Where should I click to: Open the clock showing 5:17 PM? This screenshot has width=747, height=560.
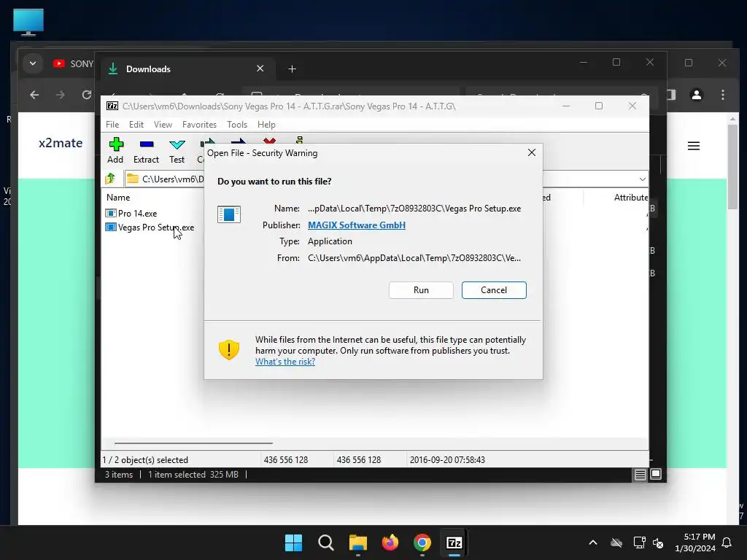pos(694,542)
